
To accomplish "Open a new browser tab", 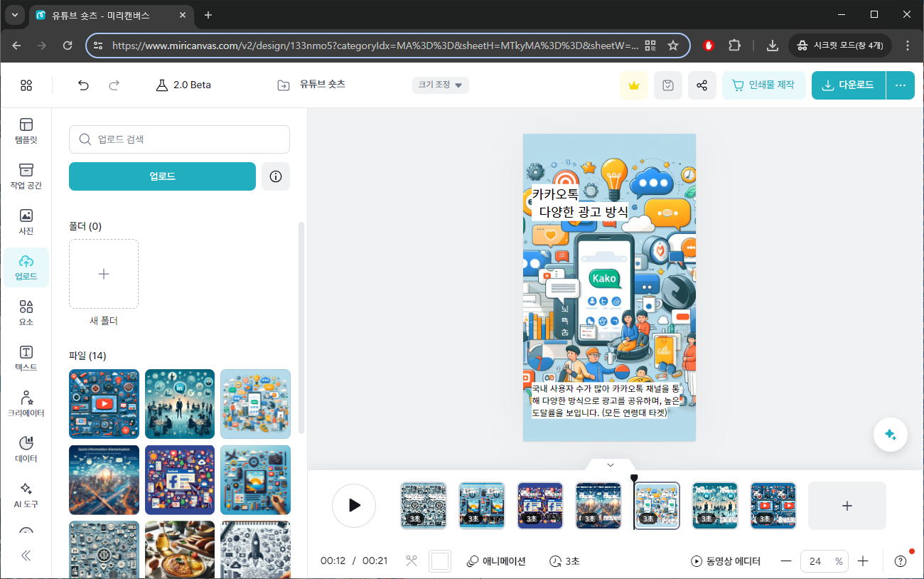I will coord(208,15).
